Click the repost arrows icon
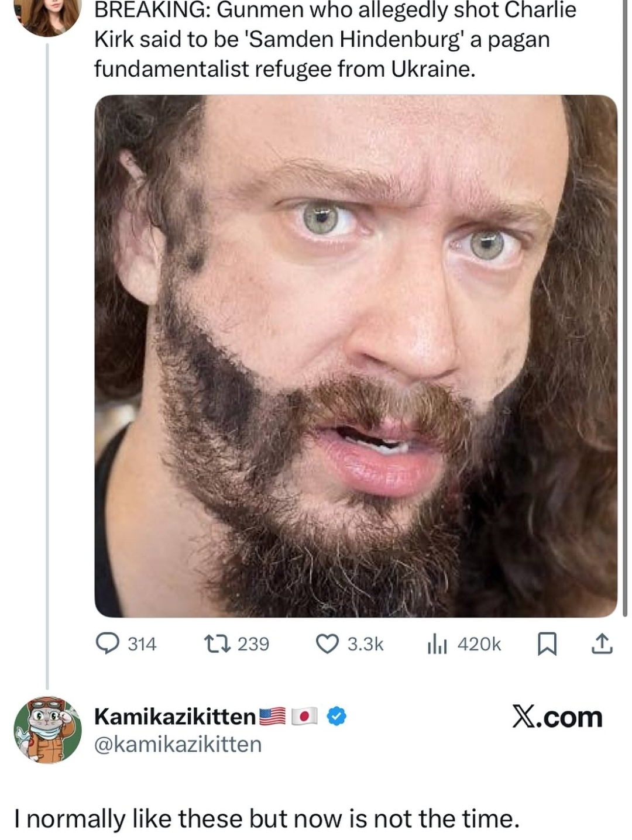Image resolution: width=632 pixels, height=840 pixels. point(217,643)
